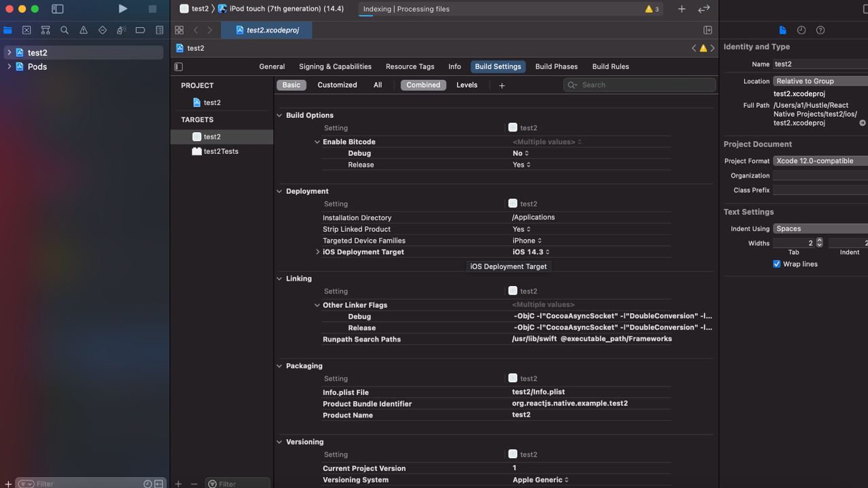
Task: Collapse the Deployment section
Action: (279, 191)
